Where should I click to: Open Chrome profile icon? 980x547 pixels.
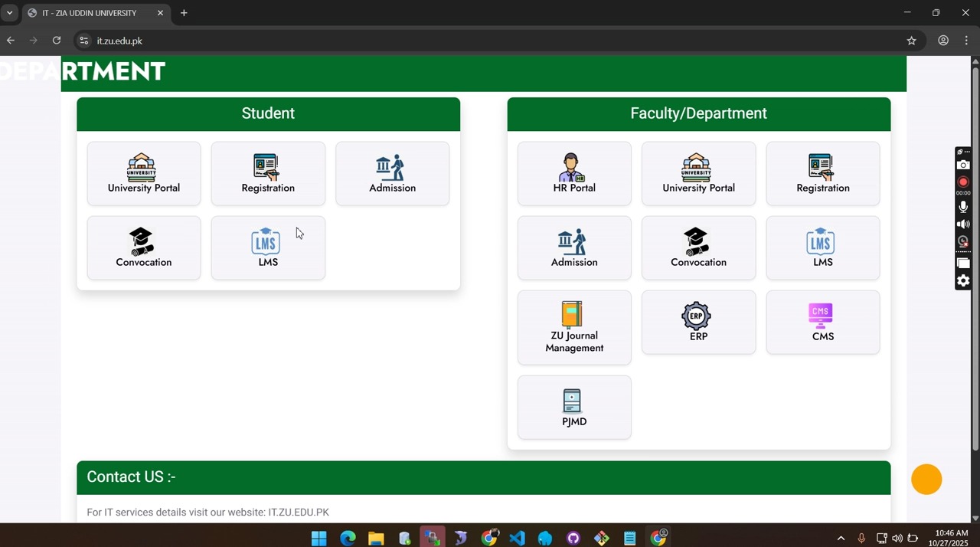pyautogui.click(x=943, y=41)
